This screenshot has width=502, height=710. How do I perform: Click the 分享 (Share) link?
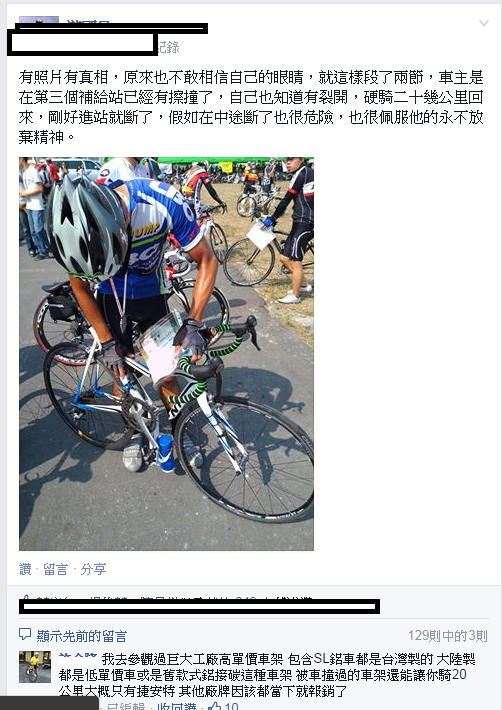click(x=93, y=569)
